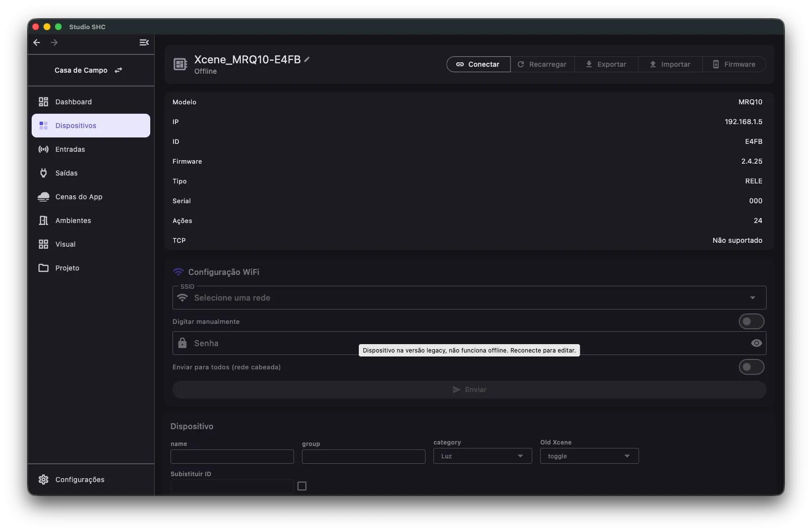Click Importar in the toolbar
The width and height of the screenshot is (812, 532).
pos(670,64)
